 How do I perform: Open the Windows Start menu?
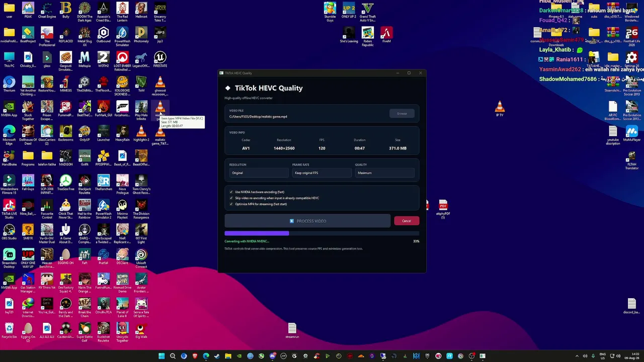point(162,356)
